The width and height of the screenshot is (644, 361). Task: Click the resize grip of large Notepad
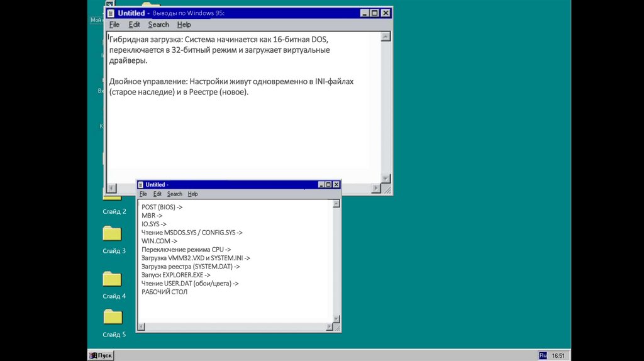click(x=387, y=189)
